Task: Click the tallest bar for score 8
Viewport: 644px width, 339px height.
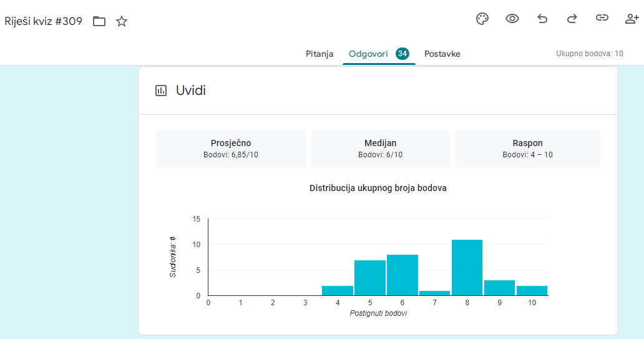Action: 467,267
